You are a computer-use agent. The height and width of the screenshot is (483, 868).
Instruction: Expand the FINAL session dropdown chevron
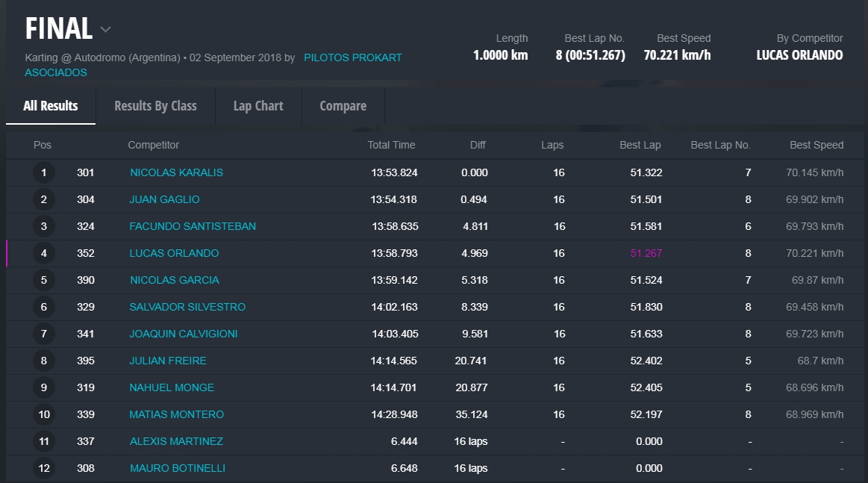pyautogui.click(x=106, y=30)
